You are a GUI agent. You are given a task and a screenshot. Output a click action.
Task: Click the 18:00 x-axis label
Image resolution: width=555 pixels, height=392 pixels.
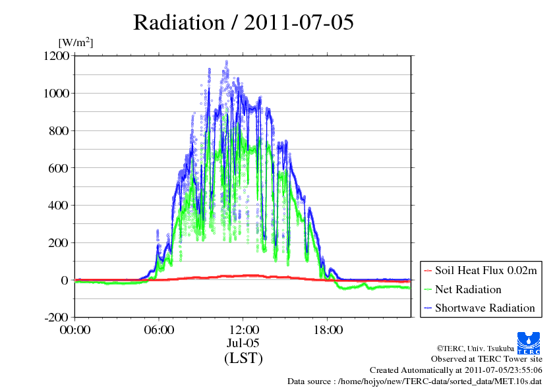coord(328,330)
